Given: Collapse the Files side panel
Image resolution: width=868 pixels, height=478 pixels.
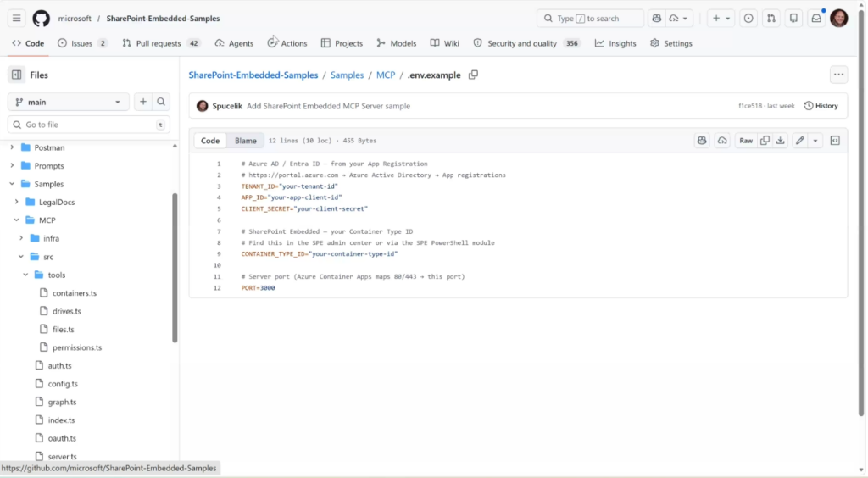Looking at the screenshot, I should (x=17, y=75).
